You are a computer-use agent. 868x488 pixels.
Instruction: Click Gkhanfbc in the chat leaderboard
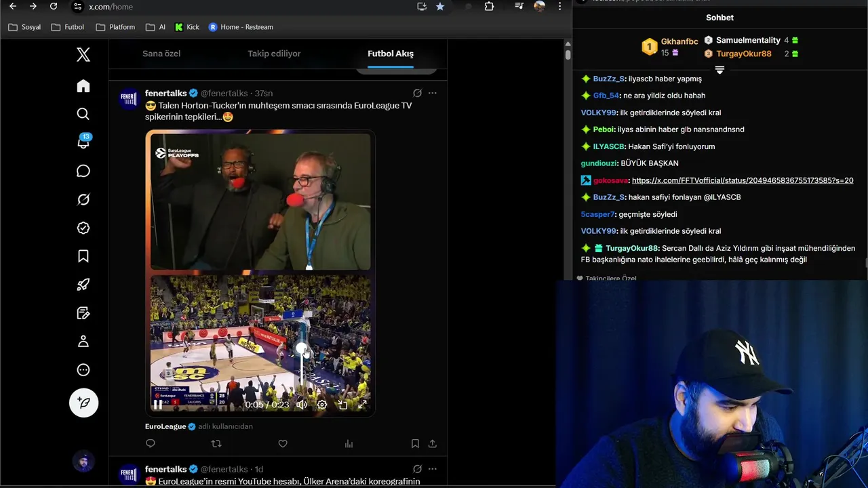tap(679, 41)
